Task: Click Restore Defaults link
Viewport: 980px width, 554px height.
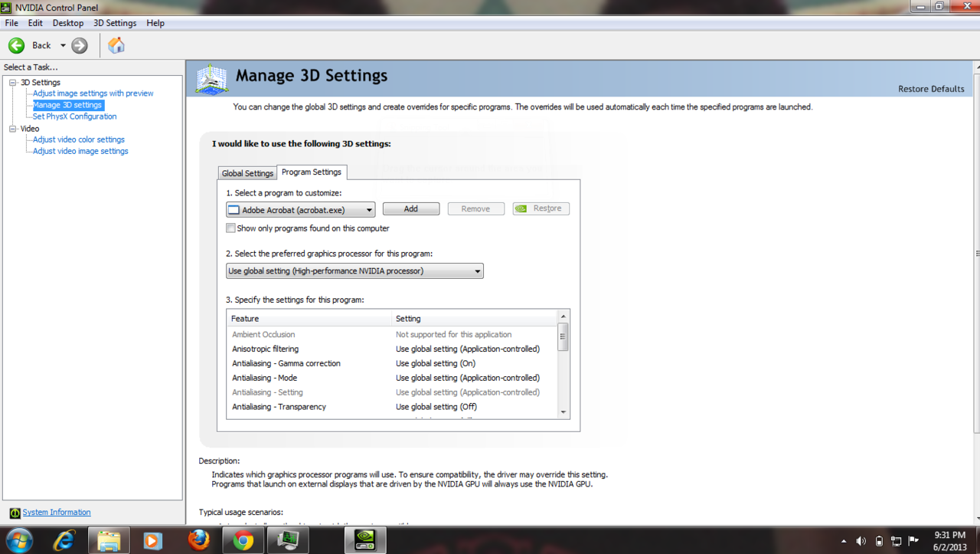Action: pyautogui.click(x=931, y=89)
